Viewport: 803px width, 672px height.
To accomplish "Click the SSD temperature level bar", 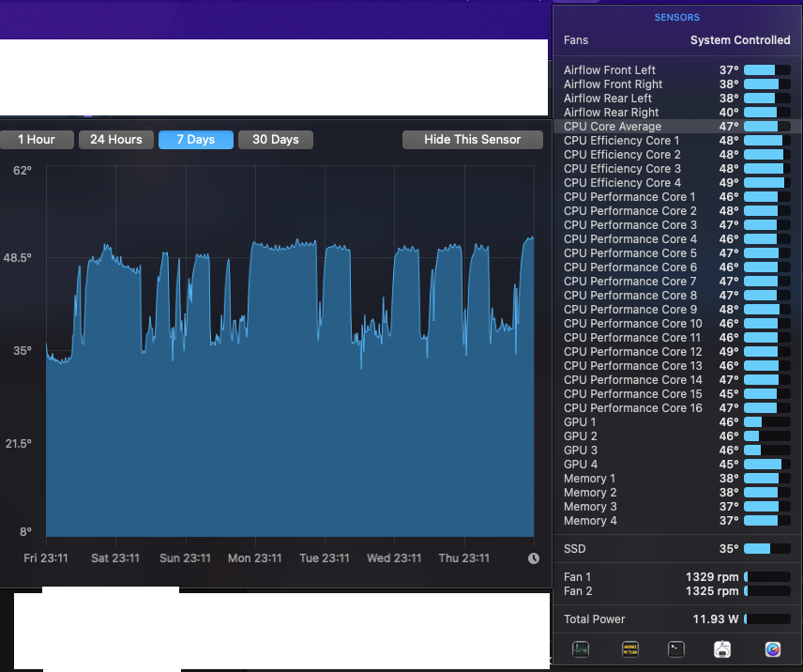I will 767,549.
